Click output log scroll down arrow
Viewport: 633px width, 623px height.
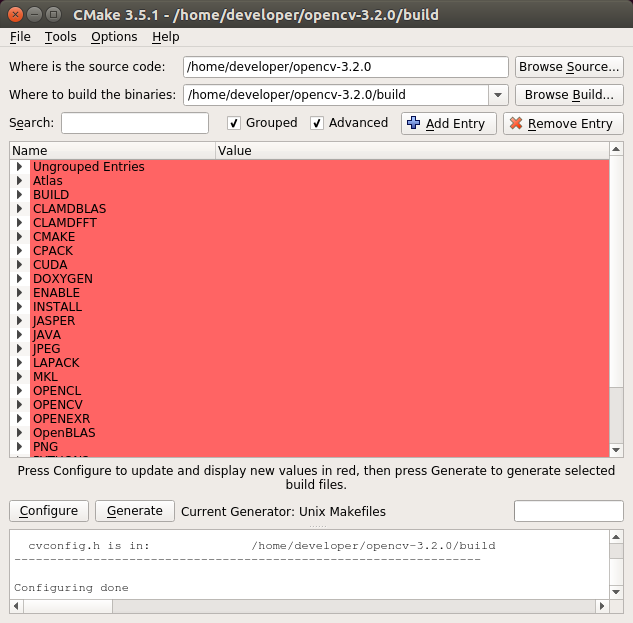point(616,592)
